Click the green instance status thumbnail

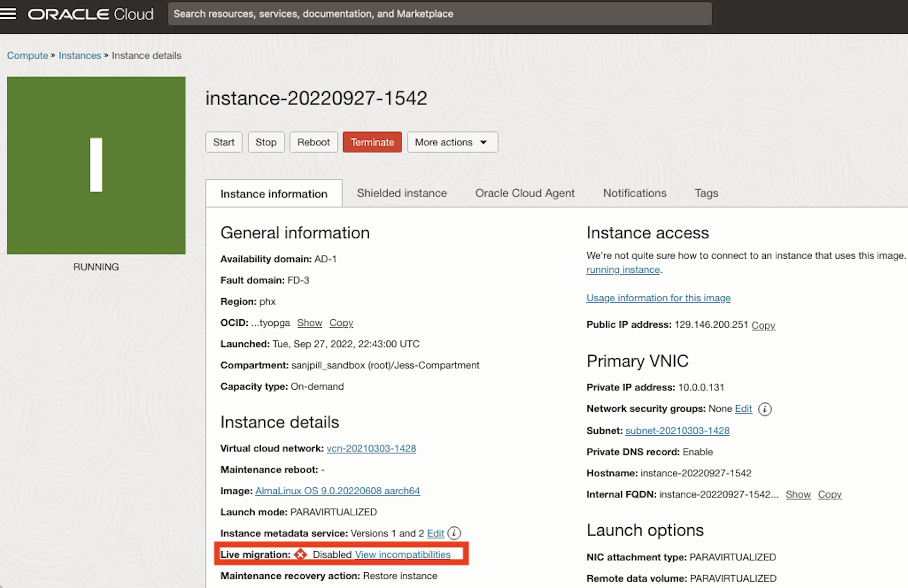[96, 165]
